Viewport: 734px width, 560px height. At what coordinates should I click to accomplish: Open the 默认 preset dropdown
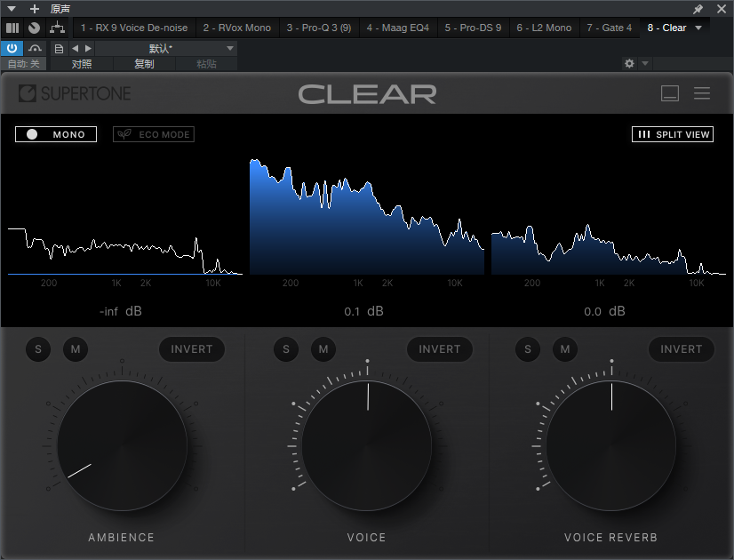pos(159,48)
